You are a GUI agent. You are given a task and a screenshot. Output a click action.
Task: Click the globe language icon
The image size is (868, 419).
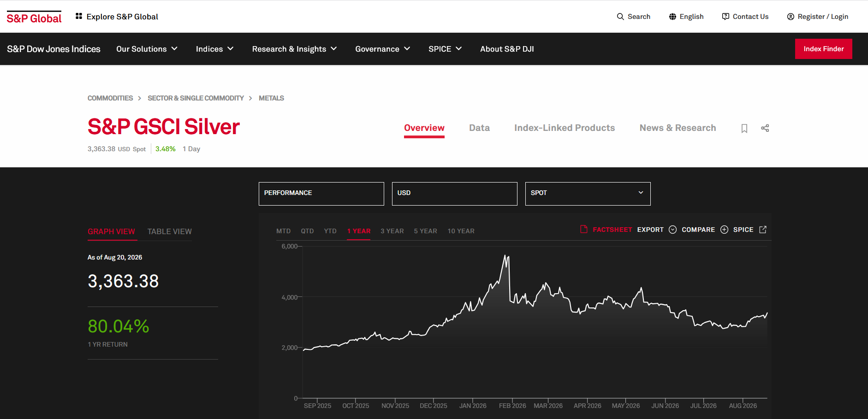click(x=673, y=17)
